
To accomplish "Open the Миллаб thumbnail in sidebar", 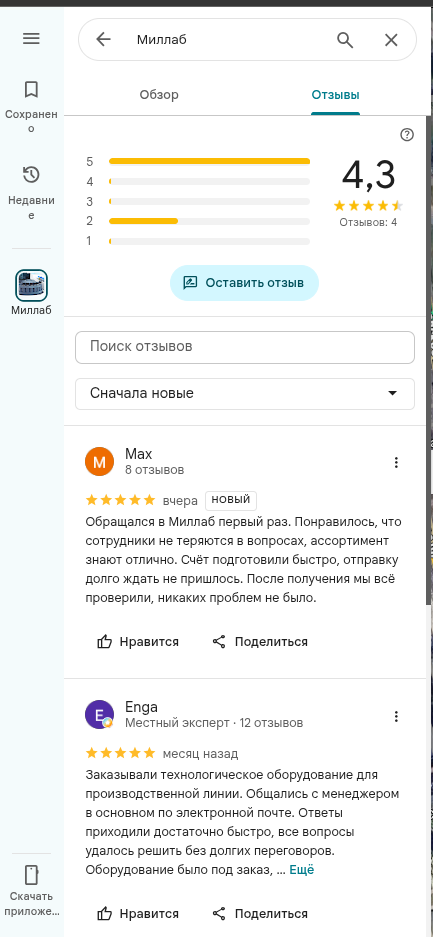I will coord(31,286).
